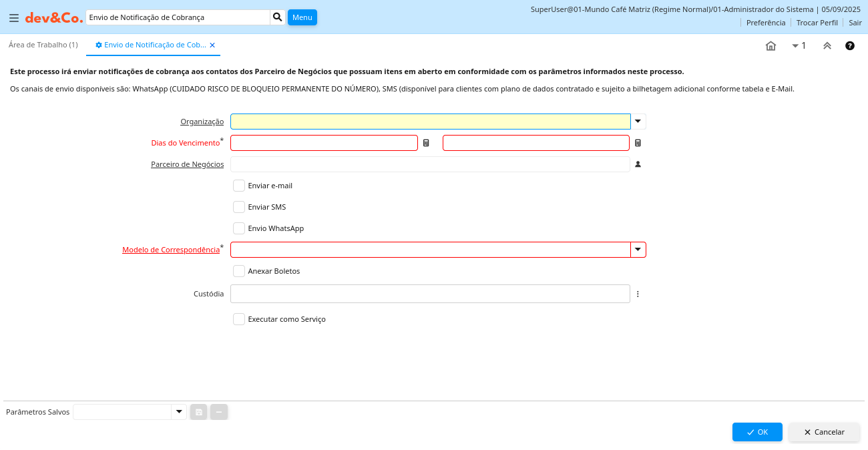Collapse header with double chevron icon
The height and width of the screenshot is (450, 868).
[x=827, y=46]
